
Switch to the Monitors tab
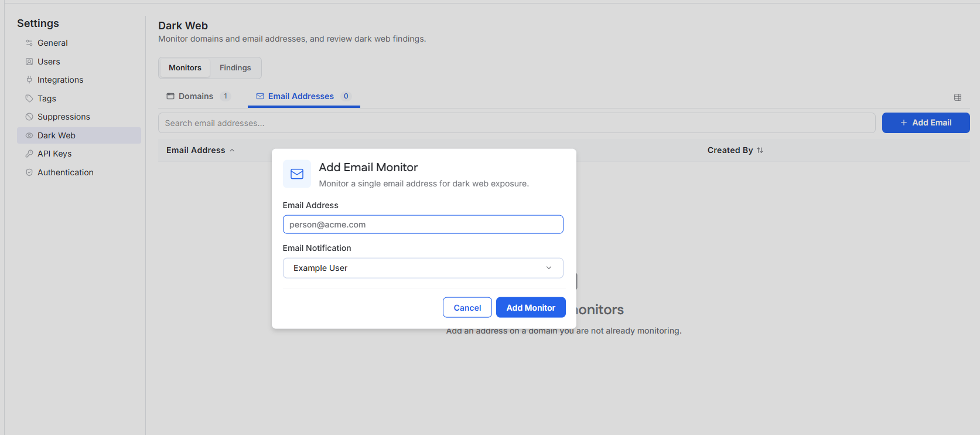(x=185, y=68)
